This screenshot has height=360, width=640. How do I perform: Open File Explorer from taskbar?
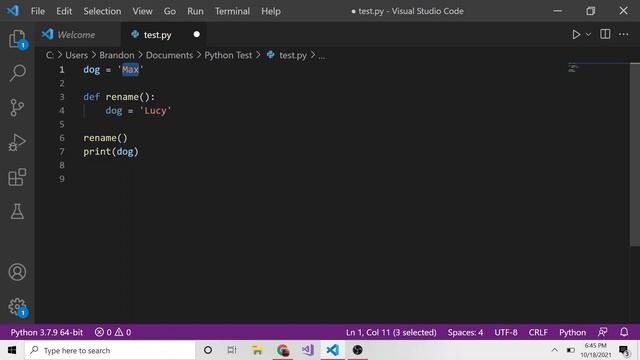(x=257, y=350)
